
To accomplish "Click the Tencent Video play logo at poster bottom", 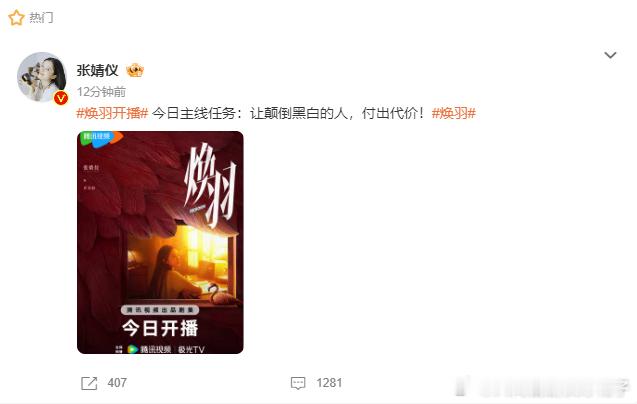I will pyautogui.click(x=132, y=349).
